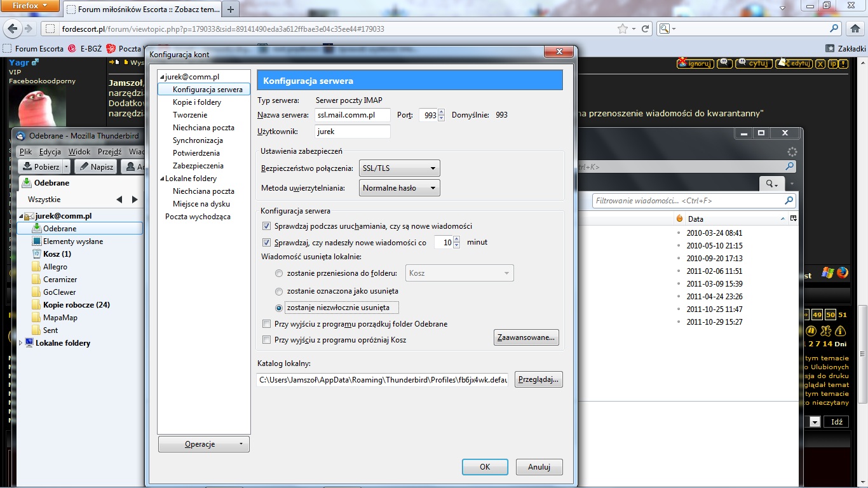868x488 pixels.
Task: Toggle check for new messages at startup
Action: coord(267,226)
